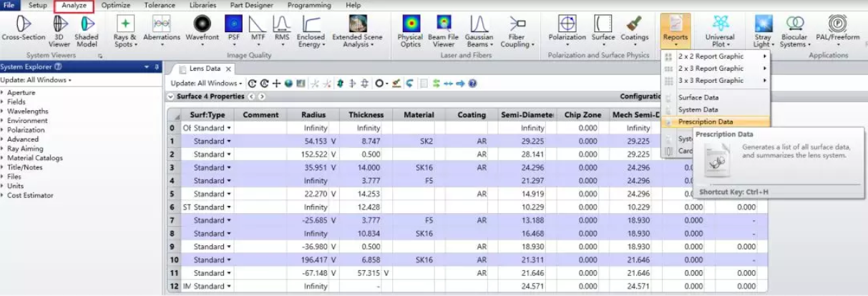Screen dimensions: 868x296
Task: Select Prescription Data from Reports menu
Action: (706, 122)
